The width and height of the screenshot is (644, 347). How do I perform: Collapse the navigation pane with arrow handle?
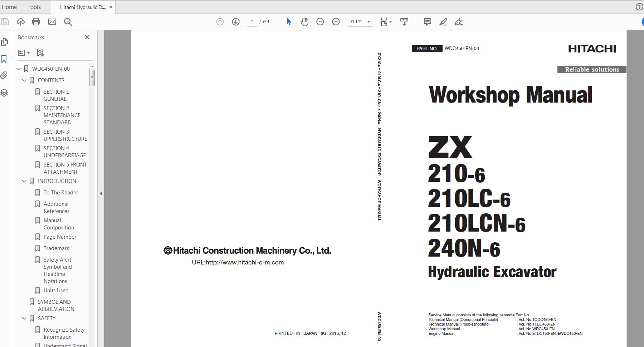point(101,193)
